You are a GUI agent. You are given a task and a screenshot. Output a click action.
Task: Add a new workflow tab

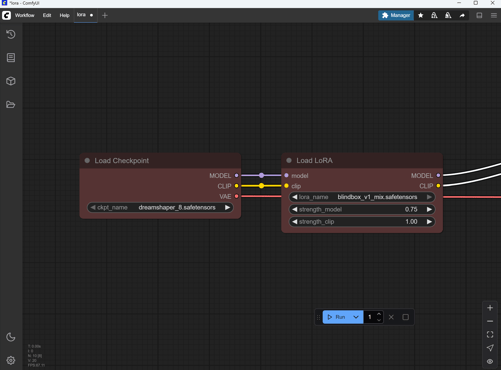click(x=105, y=15)
